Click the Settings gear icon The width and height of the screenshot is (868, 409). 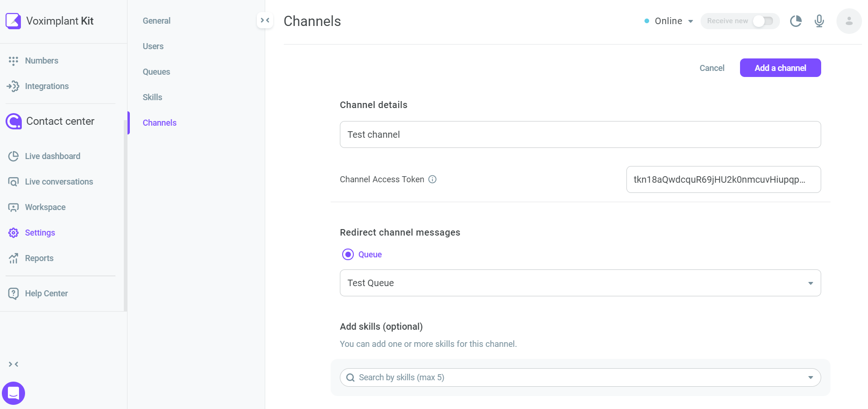[13, 233]
